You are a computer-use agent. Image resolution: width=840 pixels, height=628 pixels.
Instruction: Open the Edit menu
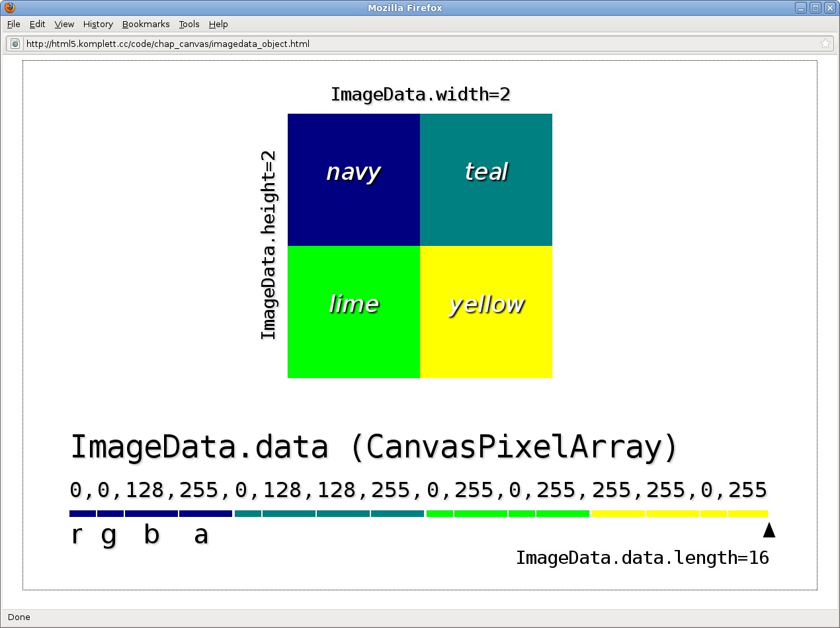[x=37, y=24]
